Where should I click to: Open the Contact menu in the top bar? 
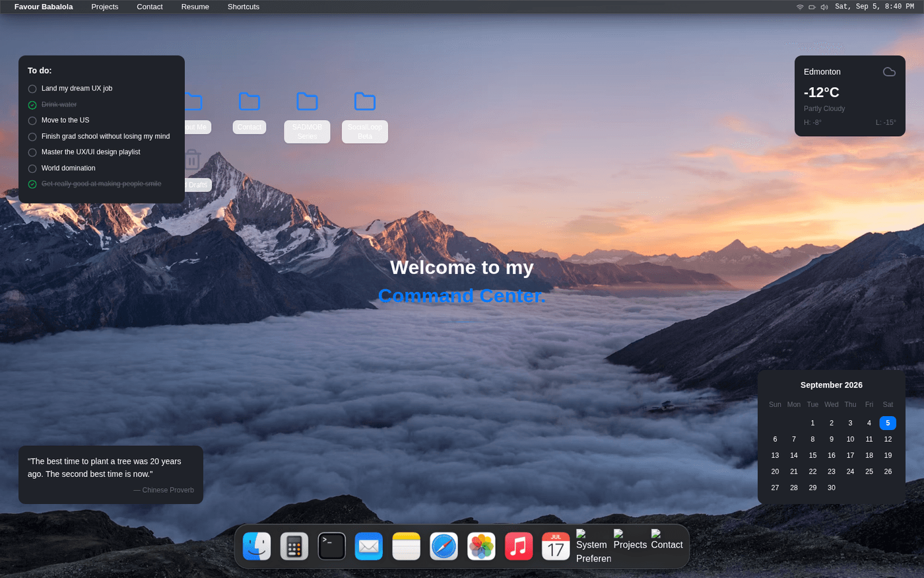click(x=150, y=7)
